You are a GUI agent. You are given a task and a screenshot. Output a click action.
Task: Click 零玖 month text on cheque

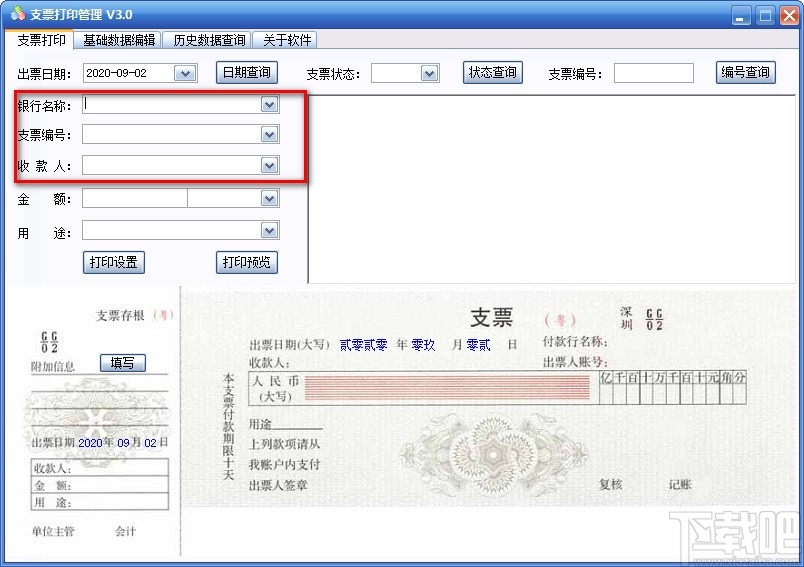(x=423, y=345)
